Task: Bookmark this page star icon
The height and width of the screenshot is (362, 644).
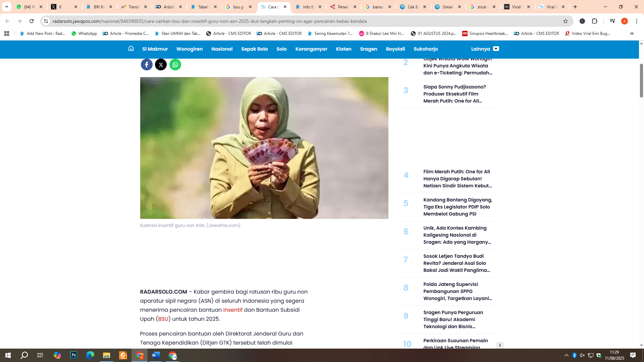Action: point(566,21)
